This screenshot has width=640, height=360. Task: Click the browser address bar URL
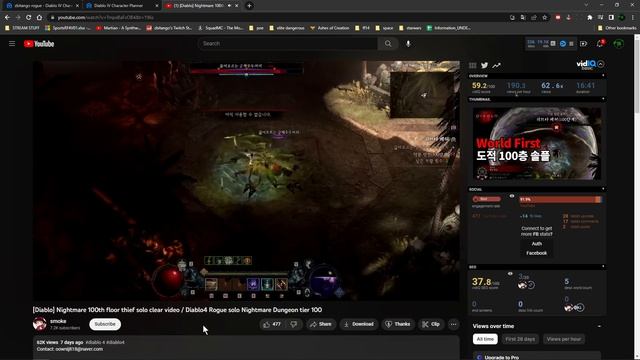(105, 18)
